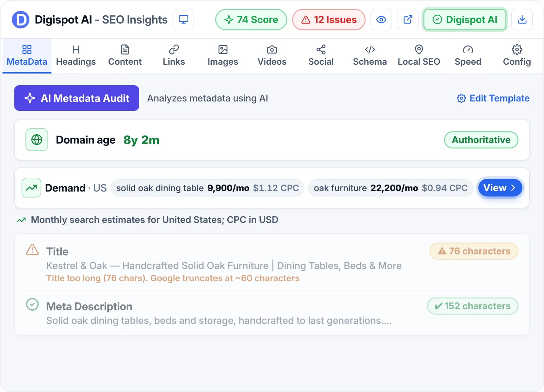Open the Speed tab
The width and height of the screenshot is (544, 392).
[468, 56]
